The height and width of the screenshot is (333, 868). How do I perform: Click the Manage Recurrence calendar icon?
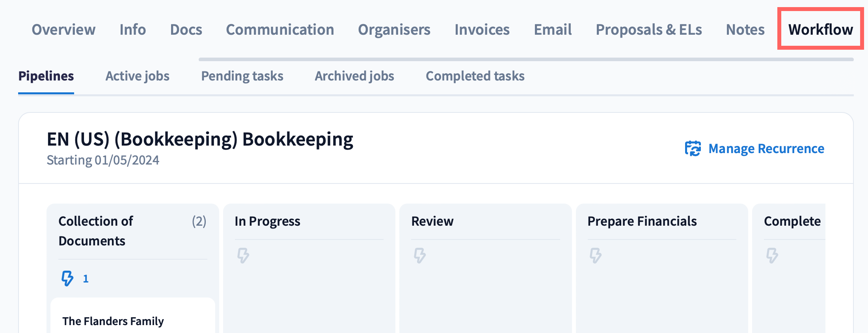pos(693,149)
